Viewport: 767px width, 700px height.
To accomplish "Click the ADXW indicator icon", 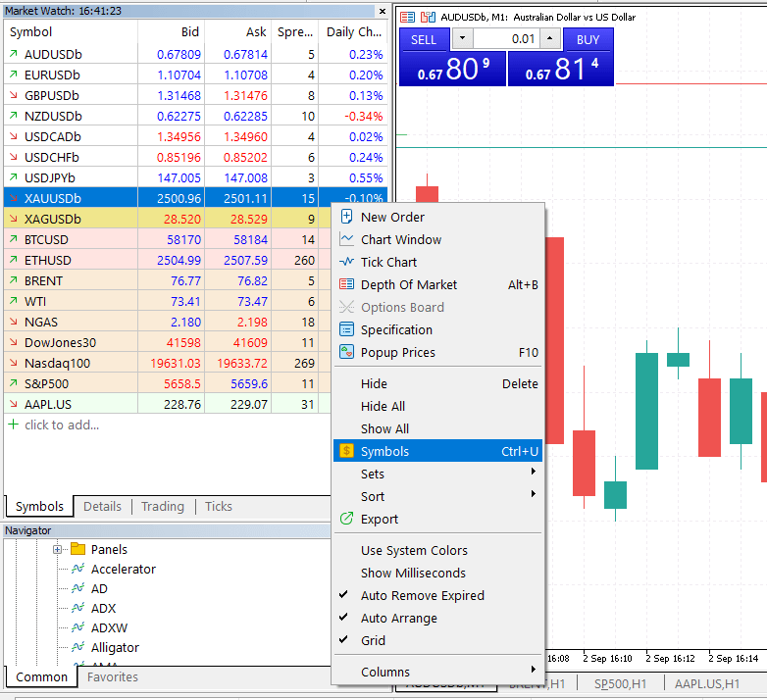I will 77,627.
